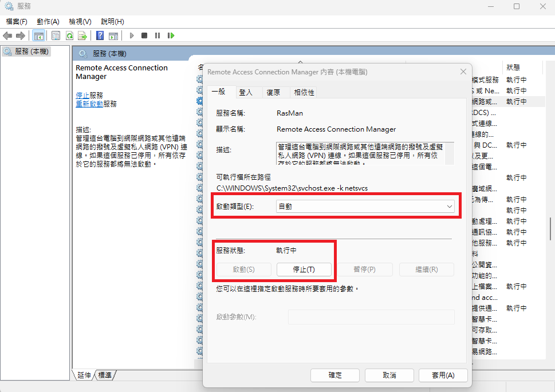
Task: Toggle the show/hide action pane icon
Action: [x=113, y=35]
